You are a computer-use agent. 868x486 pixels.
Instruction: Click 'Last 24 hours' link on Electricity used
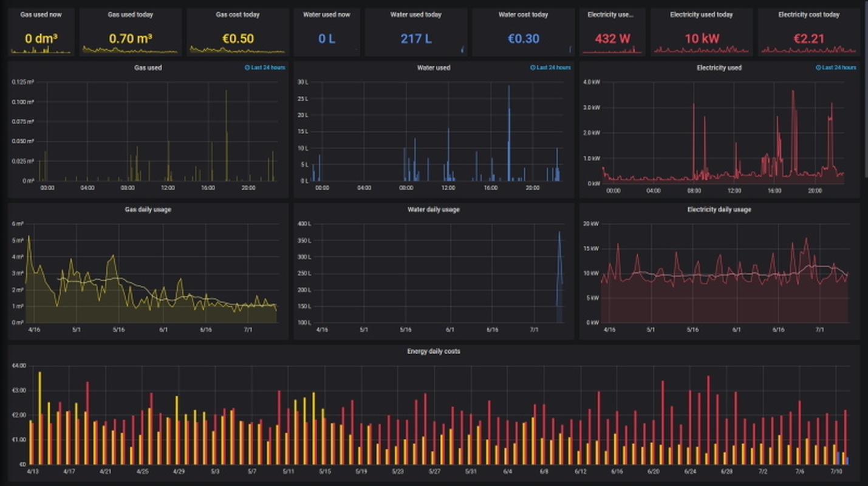(x=839, y=67)
